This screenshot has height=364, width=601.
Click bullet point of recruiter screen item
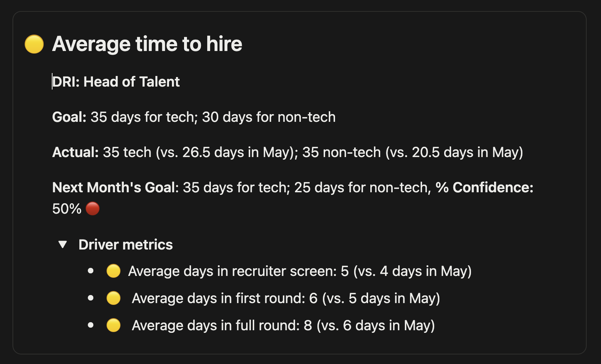91,271
